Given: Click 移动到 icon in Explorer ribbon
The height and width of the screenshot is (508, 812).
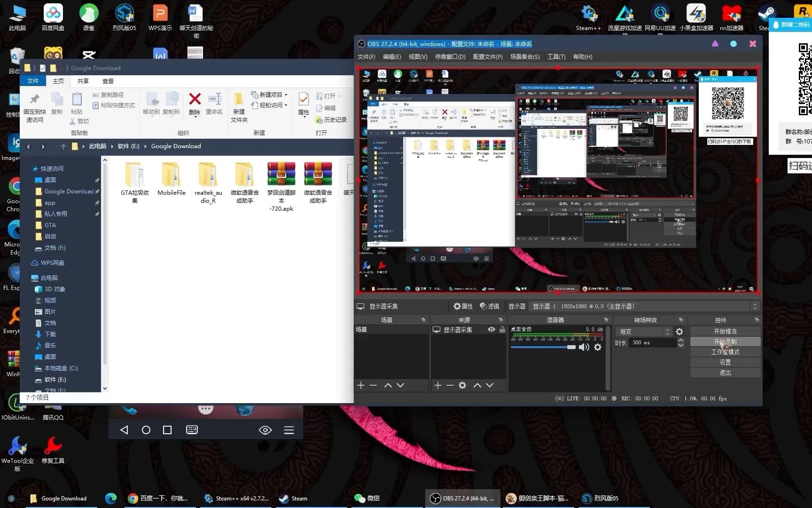Looking at the screenshot, I should click(151, 104).
